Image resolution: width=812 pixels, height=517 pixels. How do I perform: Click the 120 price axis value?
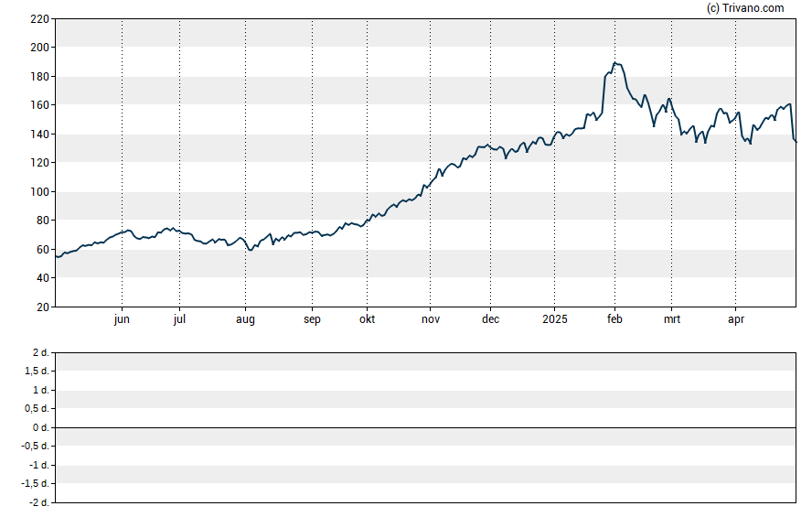pyautogui.click(x=40, y=163)
